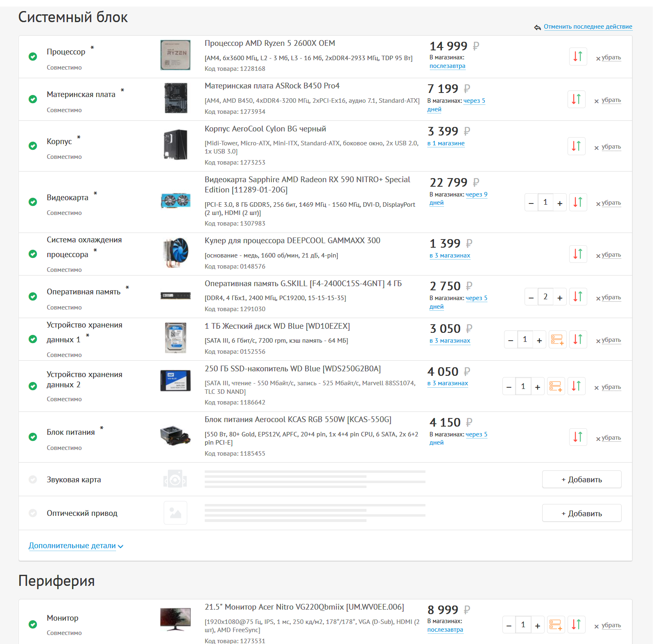
Task: Remove the Блок питания from the build
Action: pyautogui.click(x=608, y=438)
